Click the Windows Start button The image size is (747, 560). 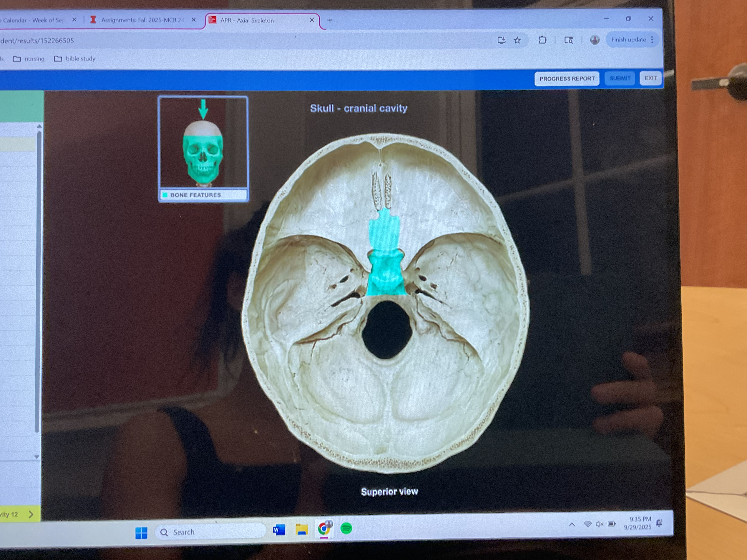coord(141,533)
